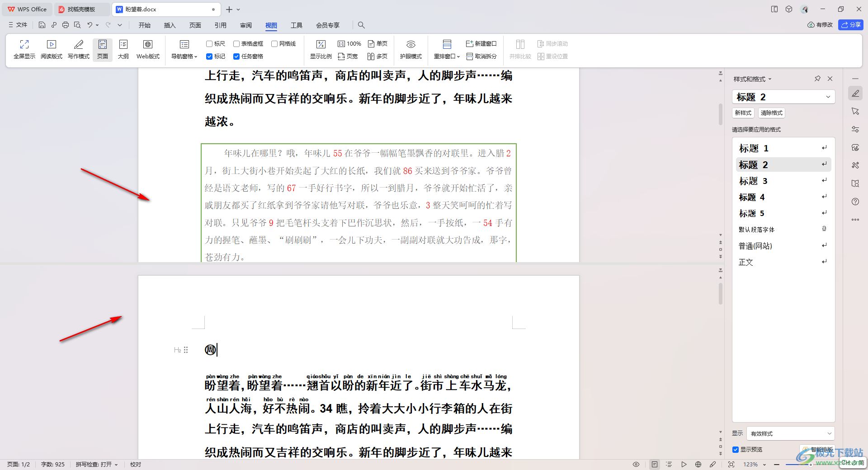Click the Full Screen display icon (全屏显示)

point(24,49)
